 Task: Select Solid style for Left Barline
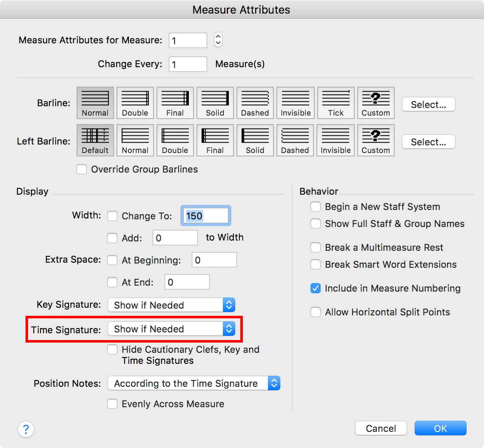pyautogui.click(x=255, y=140)
